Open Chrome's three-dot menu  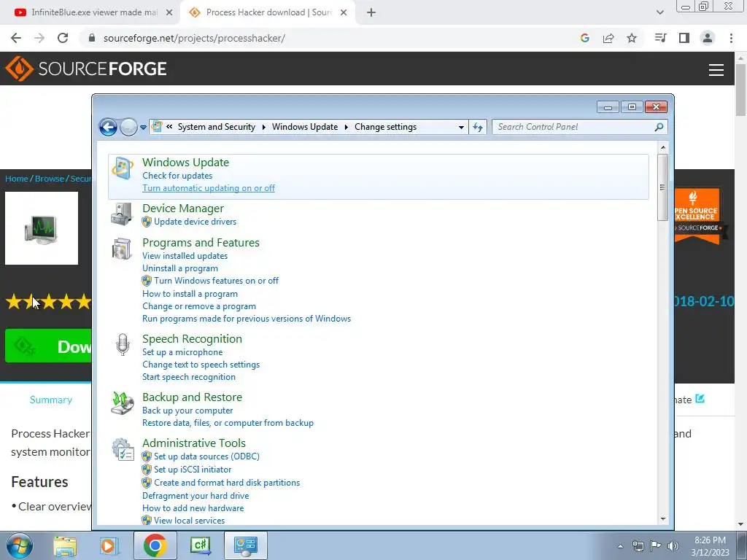[731, 38]
